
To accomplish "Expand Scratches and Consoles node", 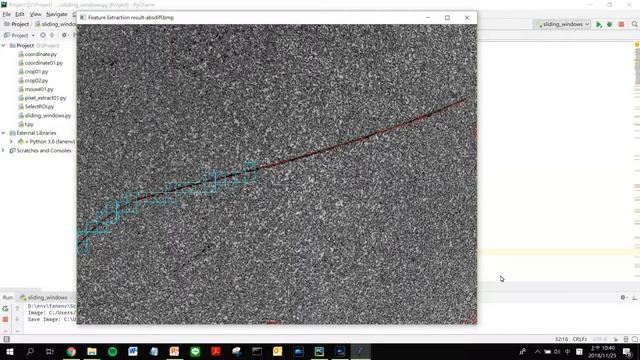I will click(x=4, y=151).
